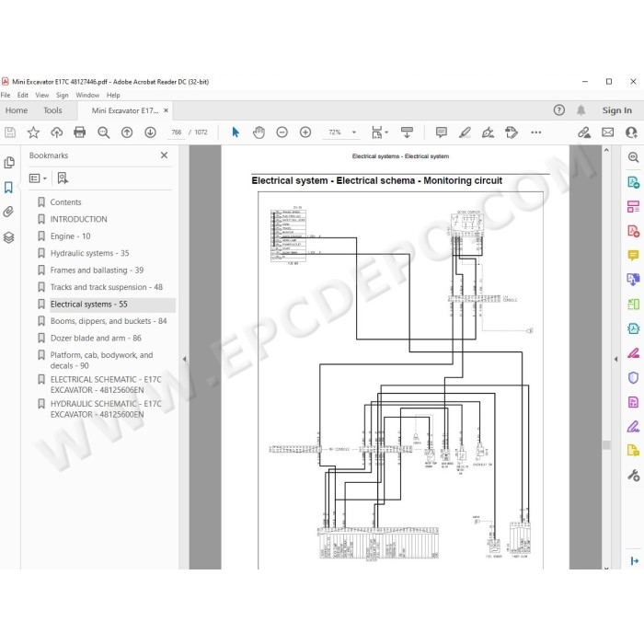Open the More Tools wrench icon
Image resolution: width=644 pixels, height=644 pixels.
[x=633, y=476]
